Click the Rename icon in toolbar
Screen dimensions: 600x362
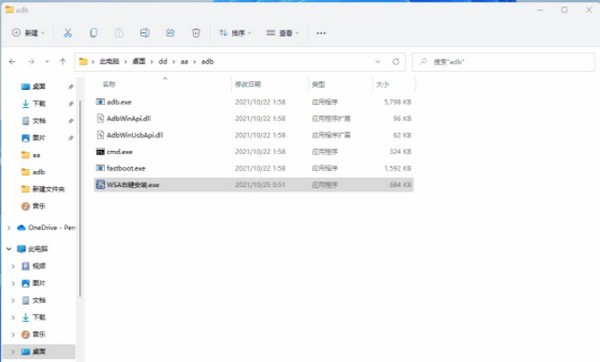pyautogui.click(x=145, y=33)
